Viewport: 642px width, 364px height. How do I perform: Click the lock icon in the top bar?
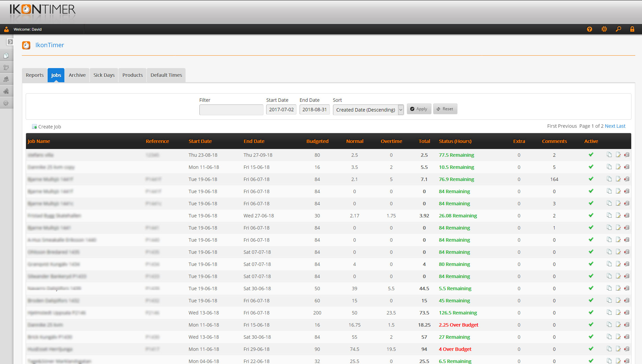pos(632,29)
